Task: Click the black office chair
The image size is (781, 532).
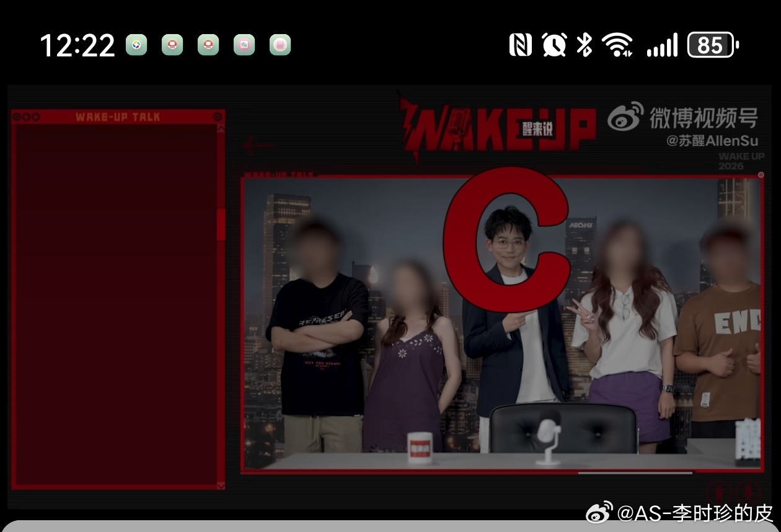Action: (563, 428)
